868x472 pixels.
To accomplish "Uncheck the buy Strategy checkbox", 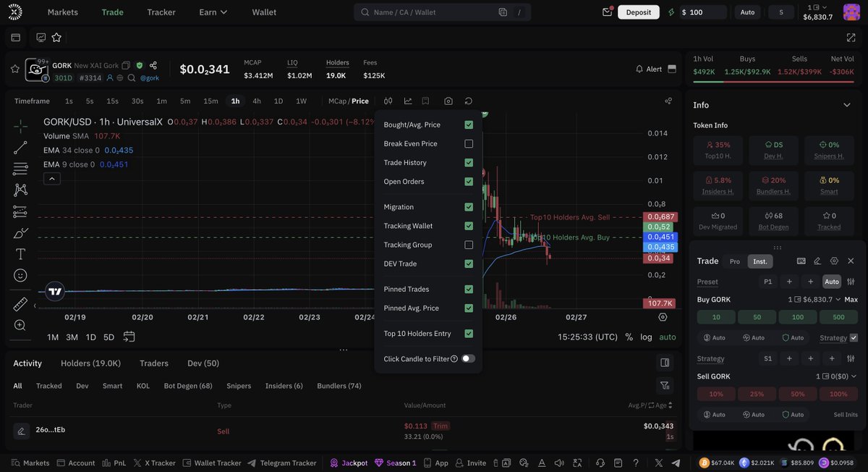I will (854, 338).
